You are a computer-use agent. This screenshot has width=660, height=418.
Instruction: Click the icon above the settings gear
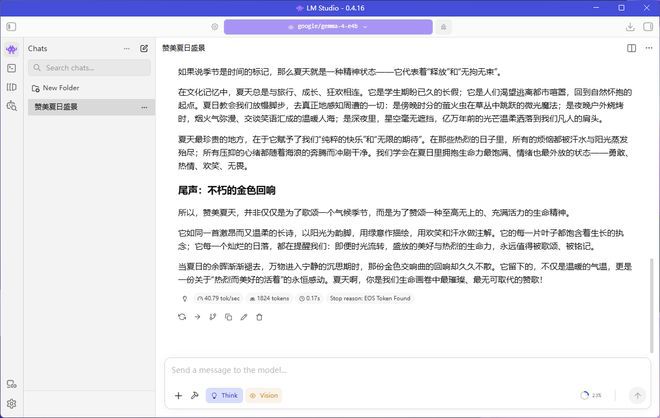coord(12,384)
